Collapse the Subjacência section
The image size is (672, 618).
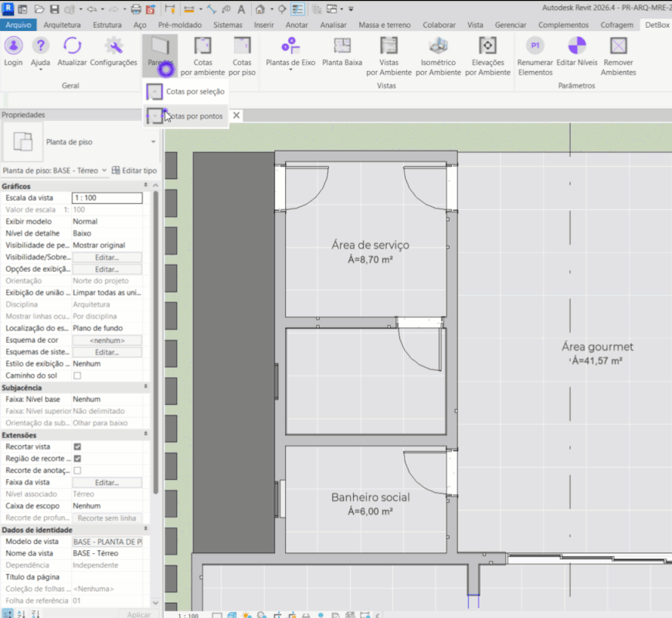point(146,386)
